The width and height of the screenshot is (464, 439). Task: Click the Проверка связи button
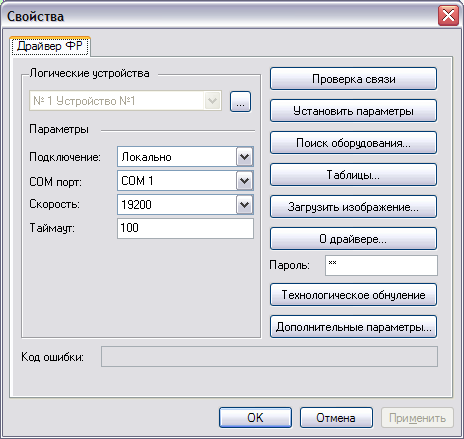353,79
